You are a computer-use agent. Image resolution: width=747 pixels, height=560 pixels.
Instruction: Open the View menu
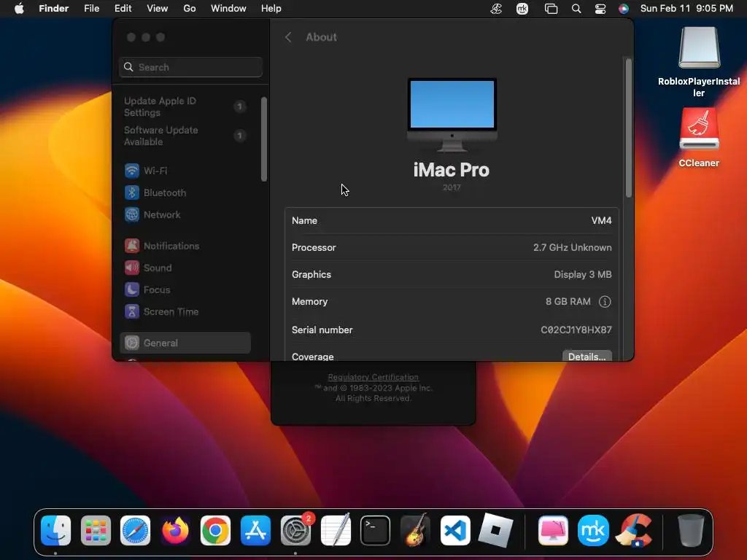click(158, 9)
